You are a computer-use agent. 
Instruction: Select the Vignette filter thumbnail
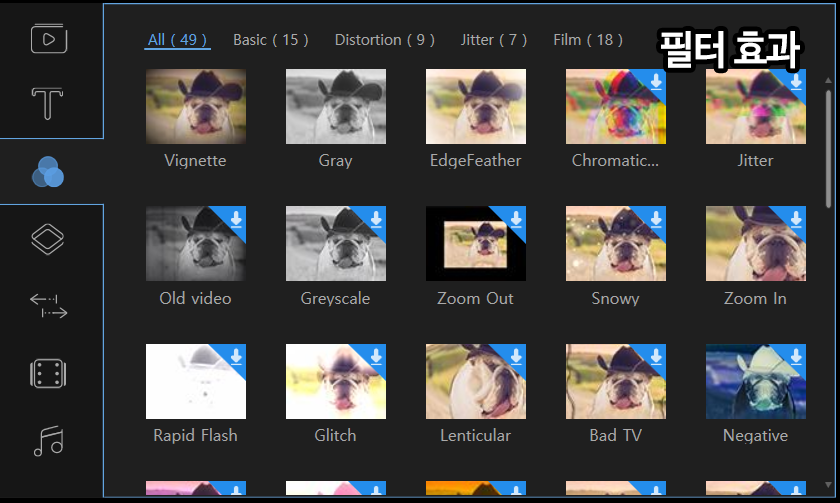pos(196,106)
